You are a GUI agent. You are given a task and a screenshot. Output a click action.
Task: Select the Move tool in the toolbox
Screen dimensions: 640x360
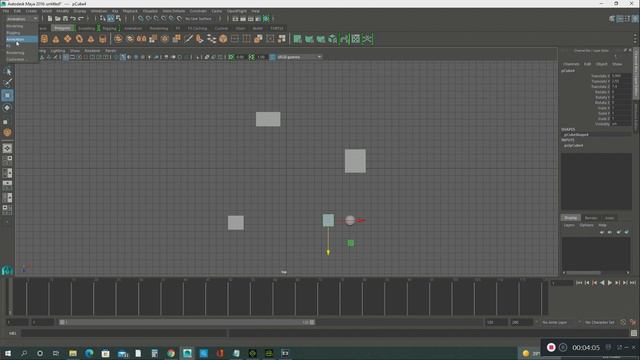pyautogui.click(x=7, y=95)
